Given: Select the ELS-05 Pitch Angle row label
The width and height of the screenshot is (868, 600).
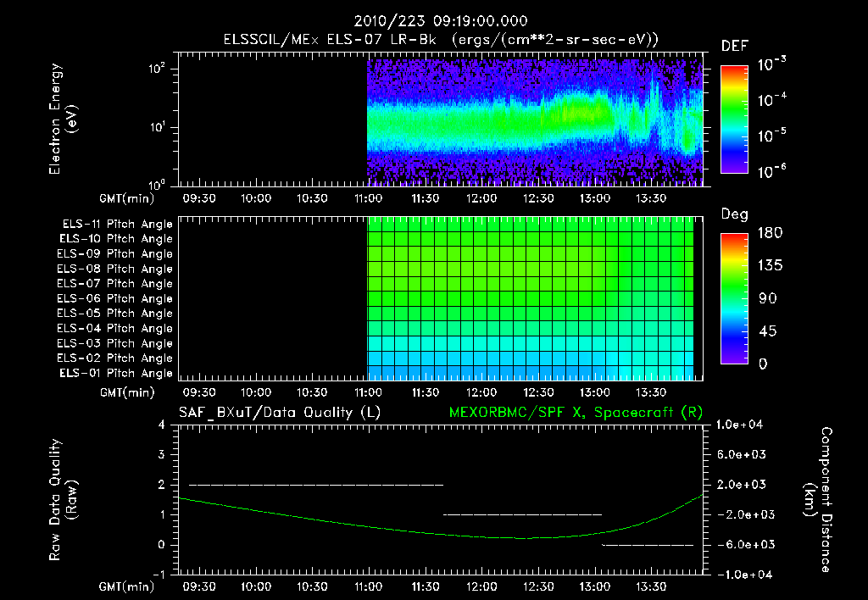Looking at the screenshot, I should point(114,314).
